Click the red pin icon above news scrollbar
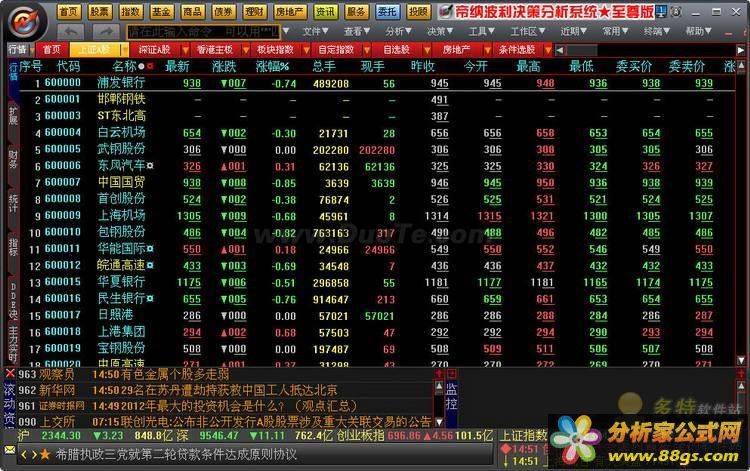750x471 pixels. [x=439, y=373]
